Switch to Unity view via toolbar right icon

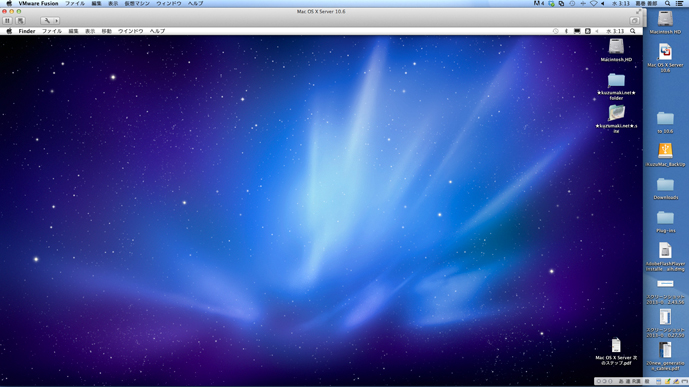pos(634,21)
